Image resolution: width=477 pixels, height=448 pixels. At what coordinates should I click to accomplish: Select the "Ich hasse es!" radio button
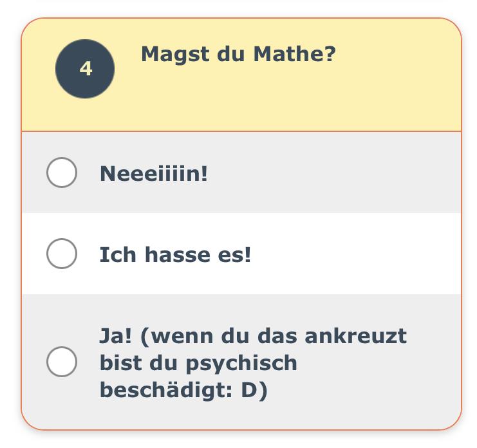click(x=62, y=254)
